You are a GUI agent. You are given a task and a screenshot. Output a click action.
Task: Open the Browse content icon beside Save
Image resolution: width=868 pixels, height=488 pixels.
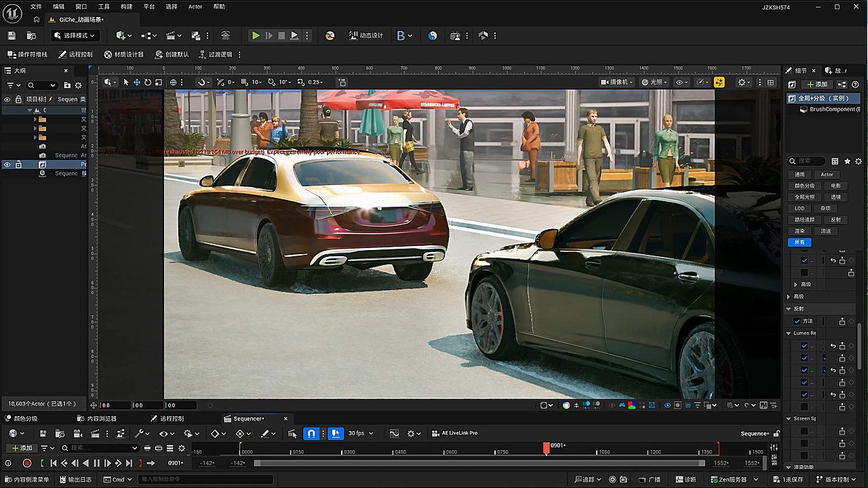tap(31, 35)
